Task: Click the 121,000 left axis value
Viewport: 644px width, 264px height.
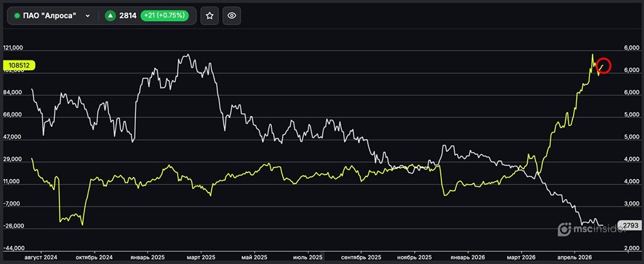Action: (x=13, y=48)
